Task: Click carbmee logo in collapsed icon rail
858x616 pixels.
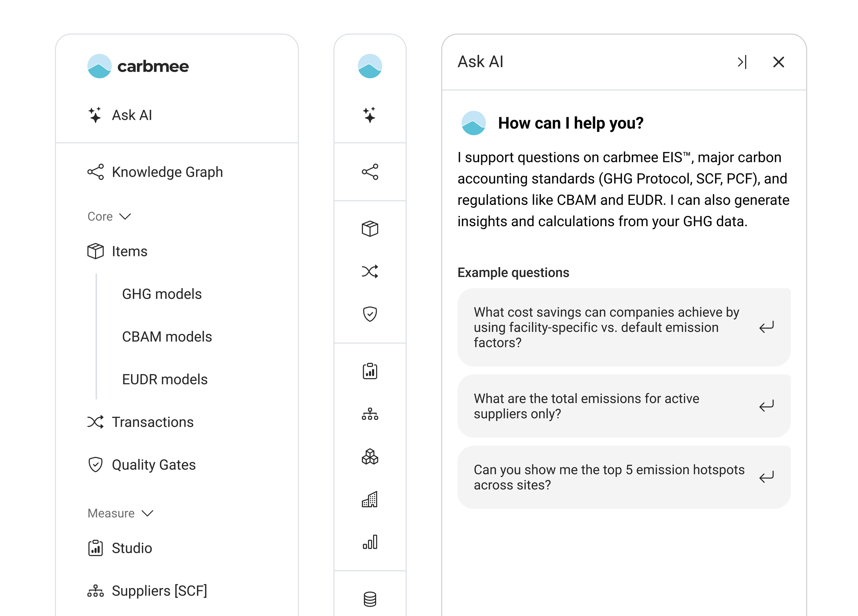Action: (370, 66)
